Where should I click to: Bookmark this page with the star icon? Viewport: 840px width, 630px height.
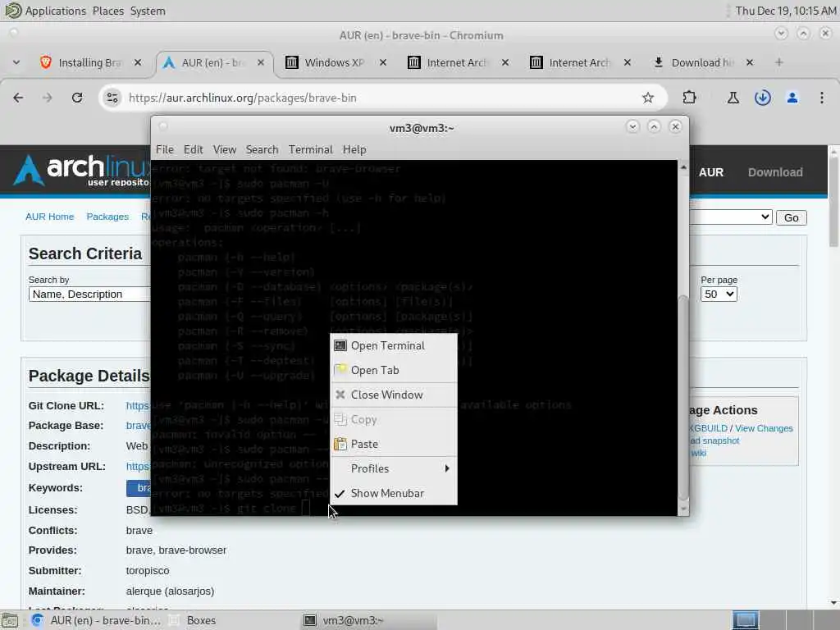pos(648,98)
